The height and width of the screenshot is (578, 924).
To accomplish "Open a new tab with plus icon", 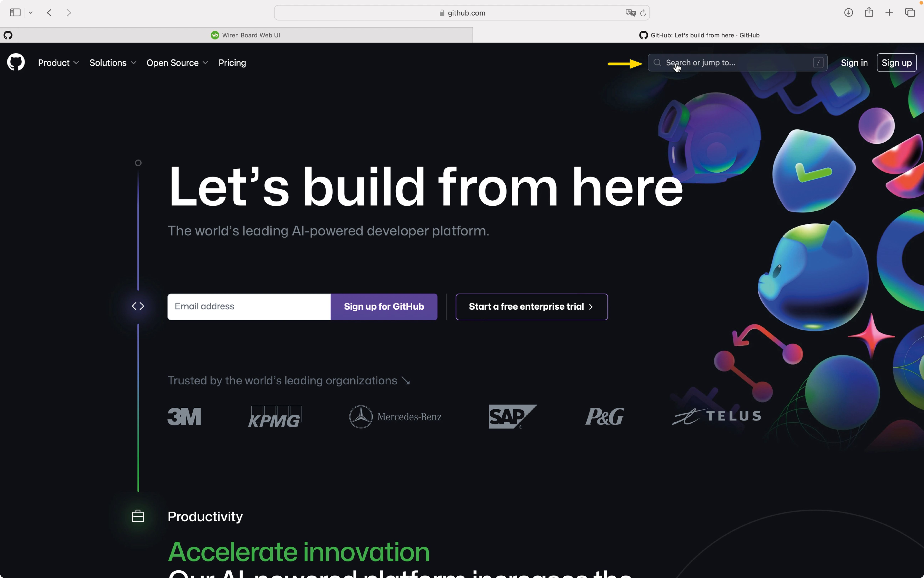I will pos(889,13).
